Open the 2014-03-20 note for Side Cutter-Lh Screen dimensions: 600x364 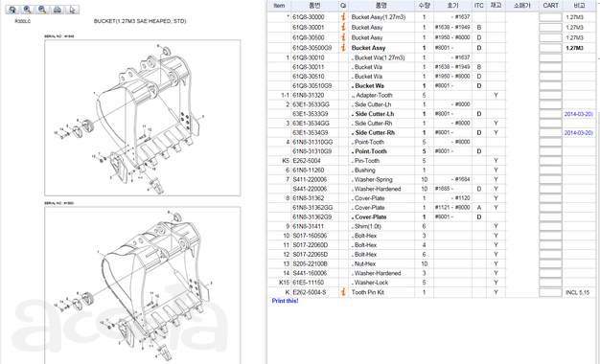tap(579, 114)
